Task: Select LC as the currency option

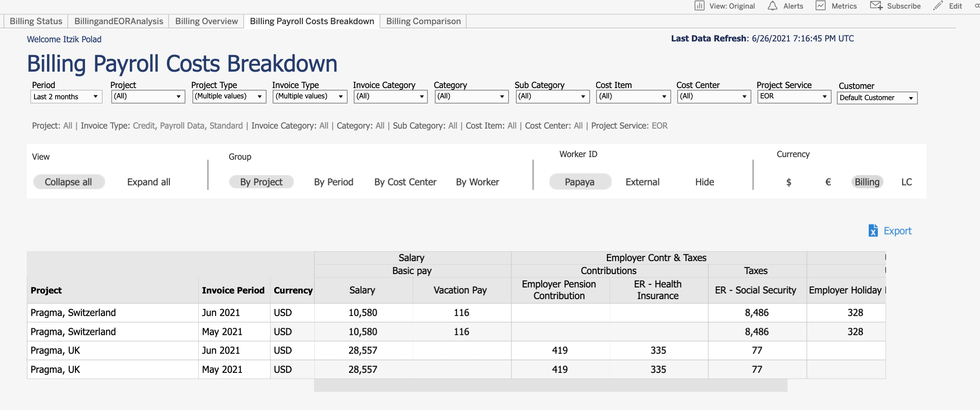Action: click(906, 182)
